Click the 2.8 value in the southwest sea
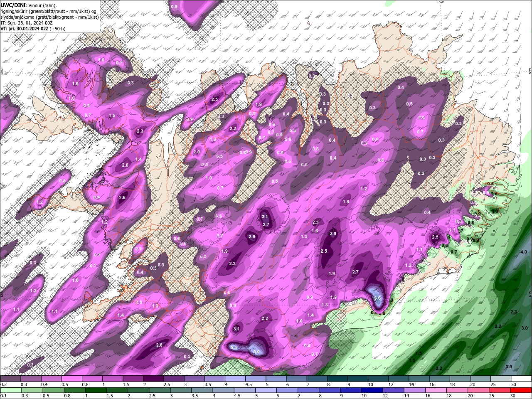Screen dimensions: 532x399 [159, 345]
